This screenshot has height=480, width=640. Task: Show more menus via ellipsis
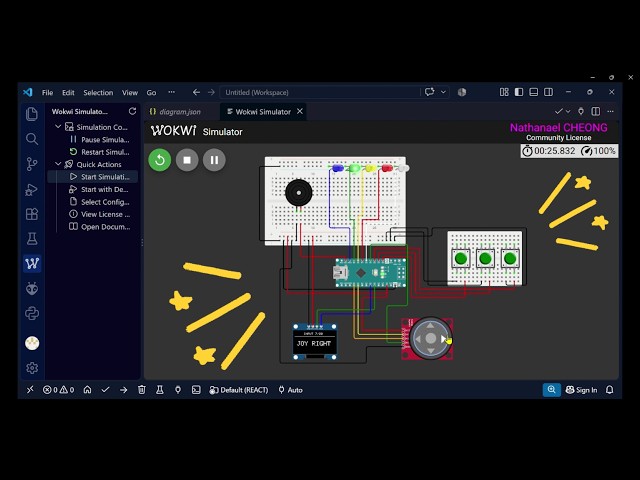pos(171,92)
